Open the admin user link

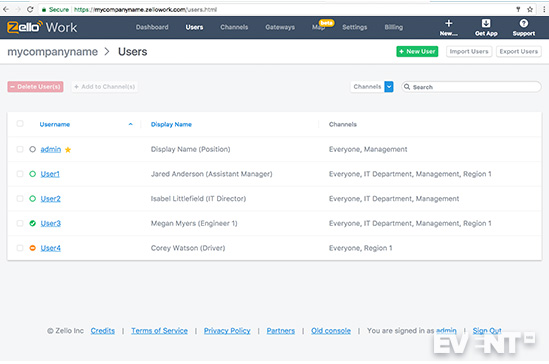pos(51,149)
